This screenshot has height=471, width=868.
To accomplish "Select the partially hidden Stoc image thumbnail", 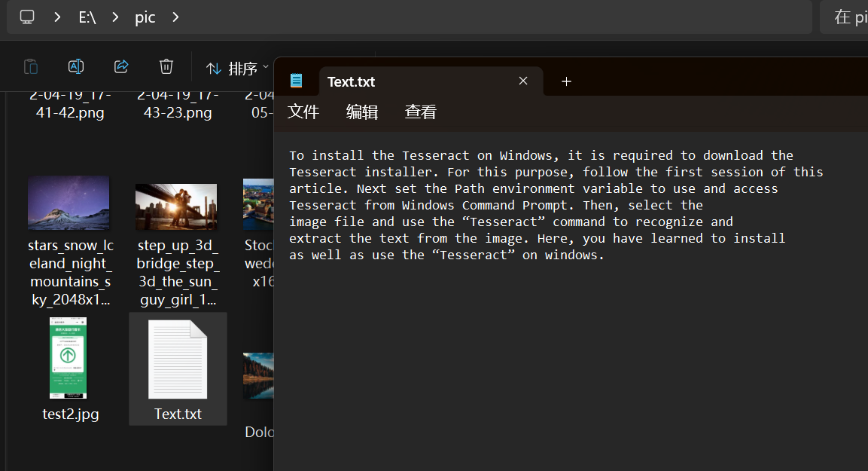I will (x=258, y=204).
